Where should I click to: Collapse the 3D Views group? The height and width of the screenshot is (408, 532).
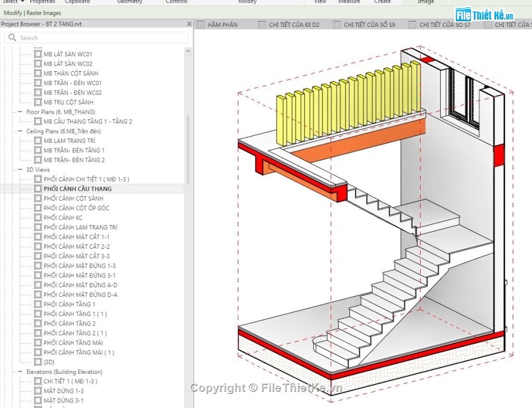(x=20, y=169)
